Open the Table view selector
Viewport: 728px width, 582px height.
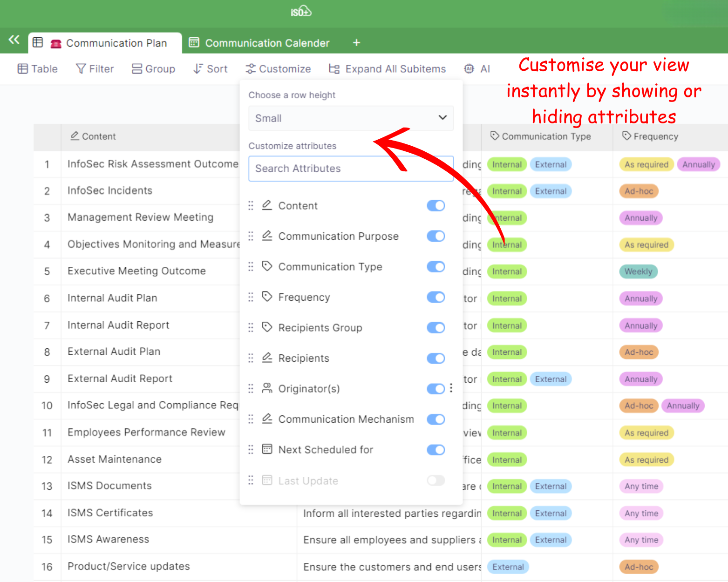pos(38,69)
